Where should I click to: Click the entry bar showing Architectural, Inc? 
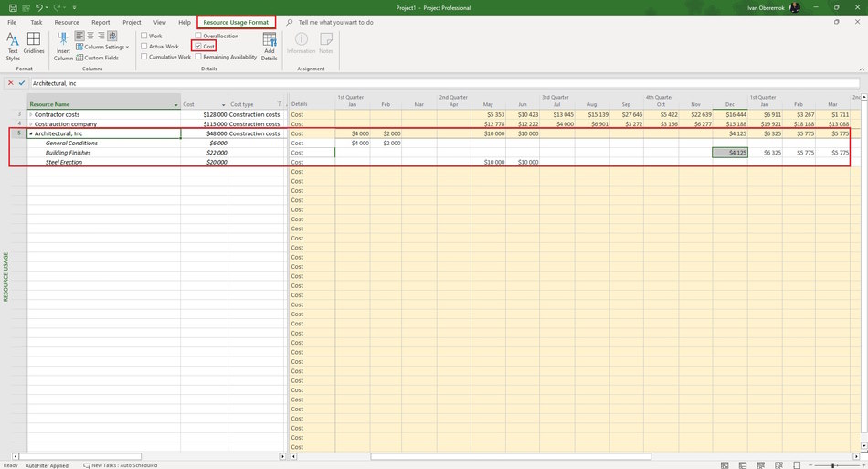[445, 83]
